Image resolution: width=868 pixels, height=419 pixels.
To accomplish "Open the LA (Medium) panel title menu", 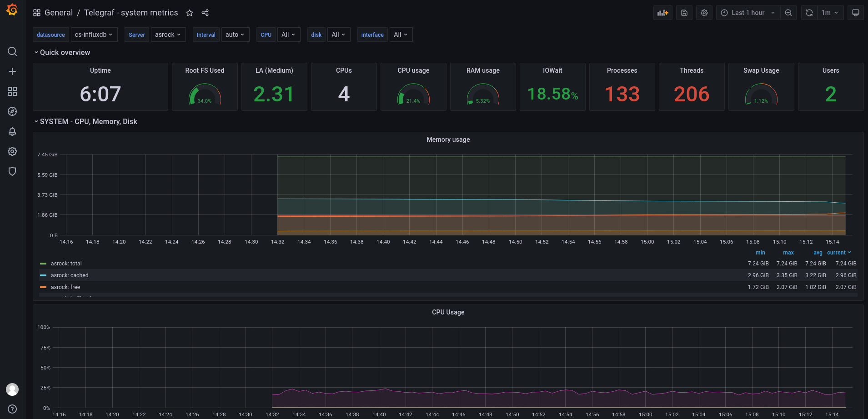I will coord(274,70).
